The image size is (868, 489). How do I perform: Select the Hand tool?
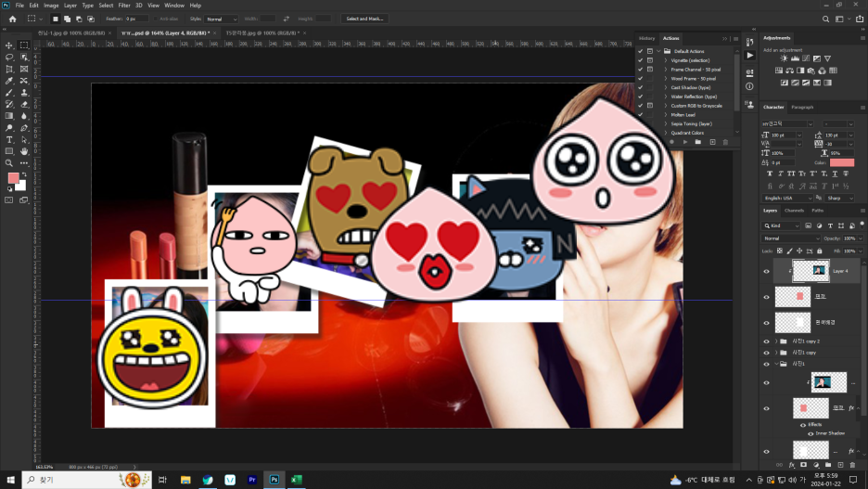[24, 151]
